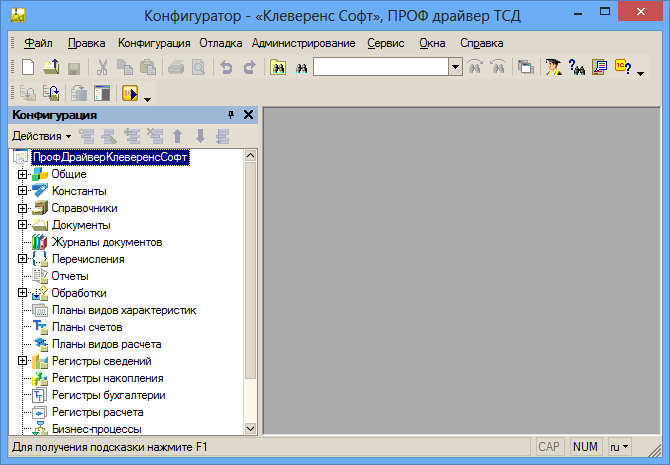Open the Syntax assistant icon
The image size is (670, 465).
coord(553,68)
